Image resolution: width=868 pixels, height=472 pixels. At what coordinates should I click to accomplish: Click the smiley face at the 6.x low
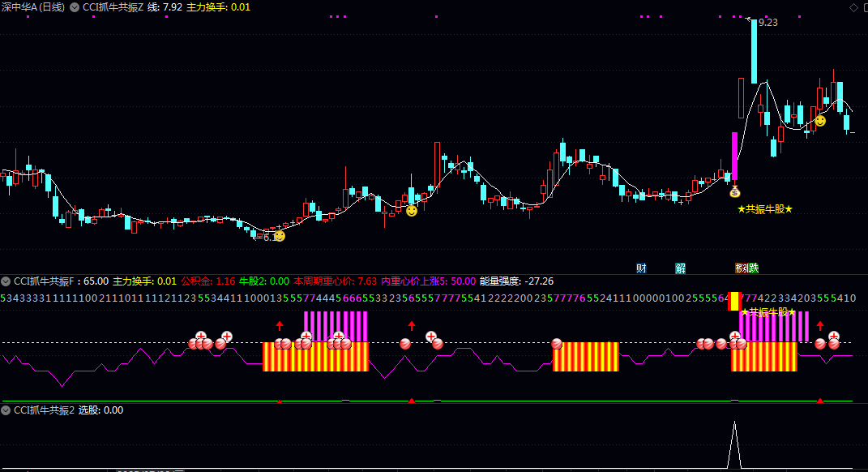tap(280, 237)
